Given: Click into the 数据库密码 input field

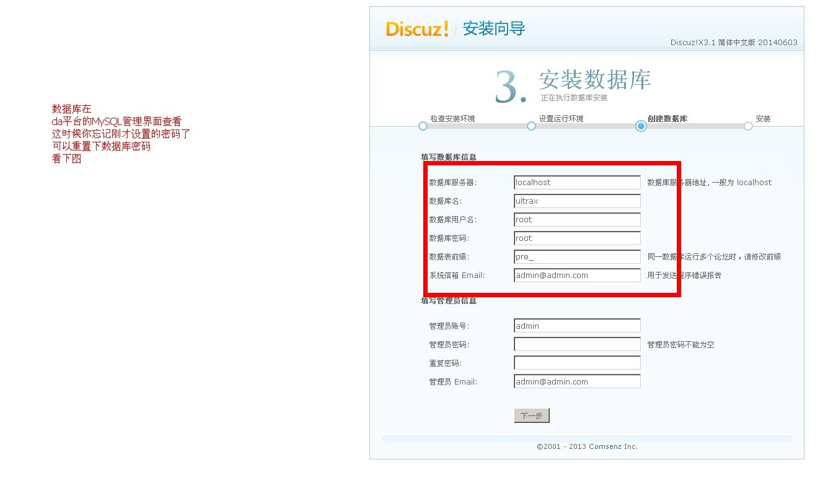Looking at the screenshot, I should (x=577, y=238).
